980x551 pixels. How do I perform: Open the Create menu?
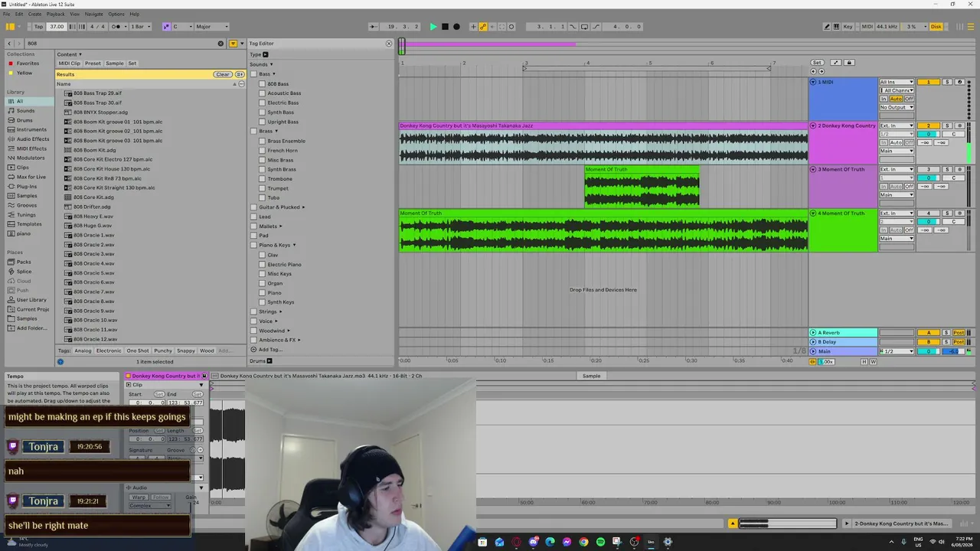[34, 14]
